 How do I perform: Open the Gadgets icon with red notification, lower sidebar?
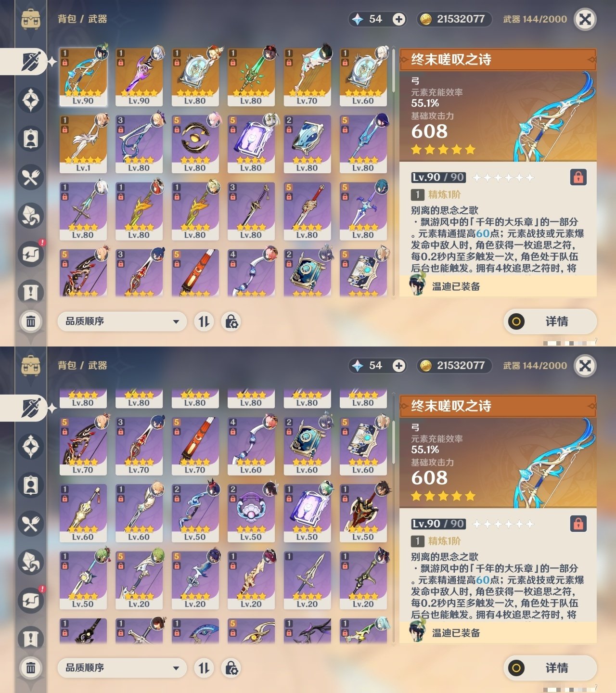click(31, 601)
